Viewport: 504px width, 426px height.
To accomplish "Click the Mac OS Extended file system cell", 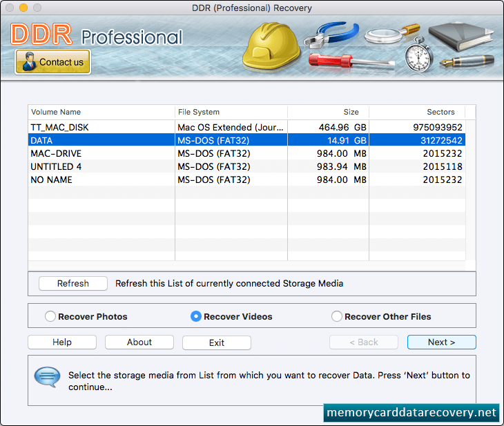I will point(231,127).
